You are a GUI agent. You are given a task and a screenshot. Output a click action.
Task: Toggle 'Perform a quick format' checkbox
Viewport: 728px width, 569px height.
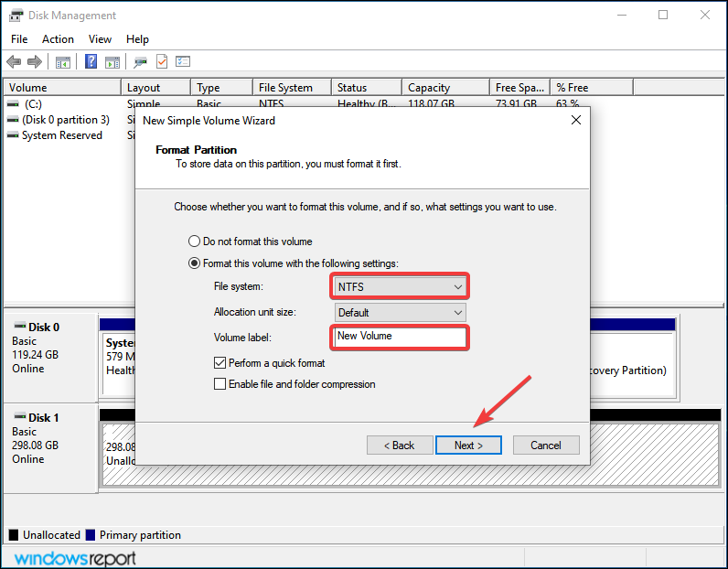[x=219, y=363]
